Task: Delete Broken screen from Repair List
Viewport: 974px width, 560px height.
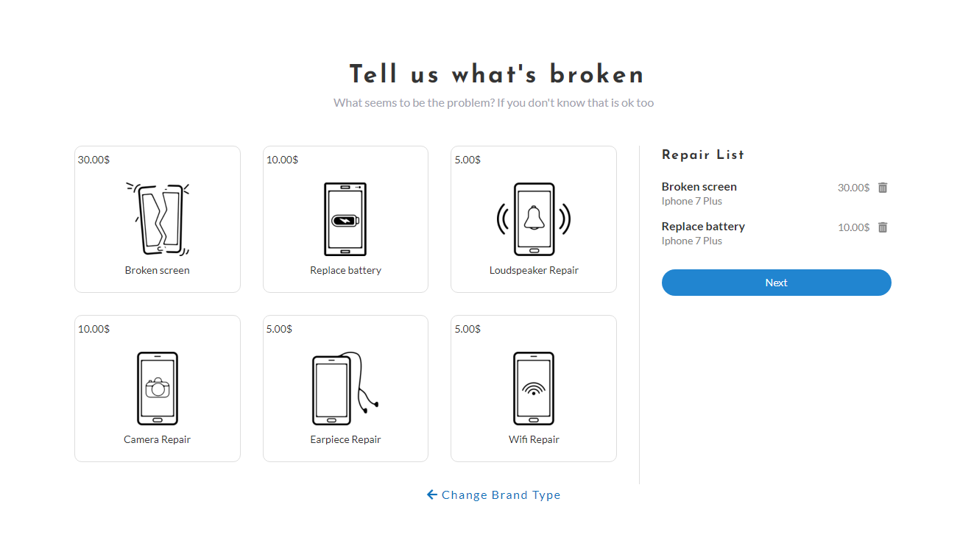Action: 883,188
